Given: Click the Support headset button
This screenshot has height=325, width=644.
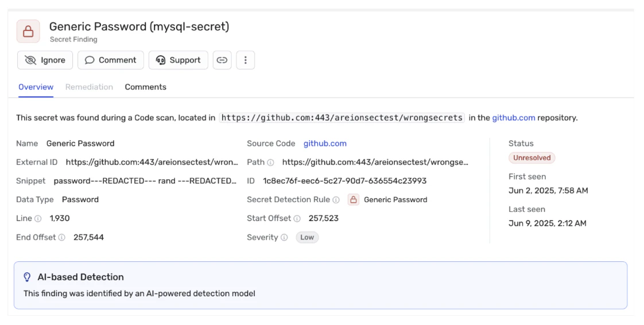Looking at the screenshot, I should 179,60.
